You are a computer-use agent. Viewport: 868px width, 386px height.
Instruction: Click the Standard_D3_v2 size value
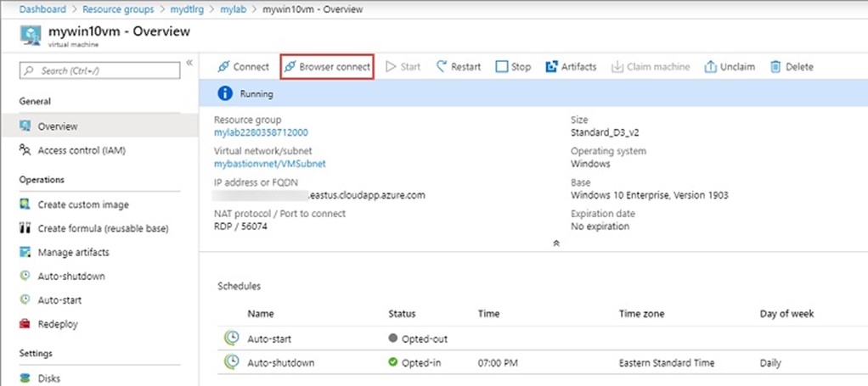pyautogui.click(x=605, y=132)
